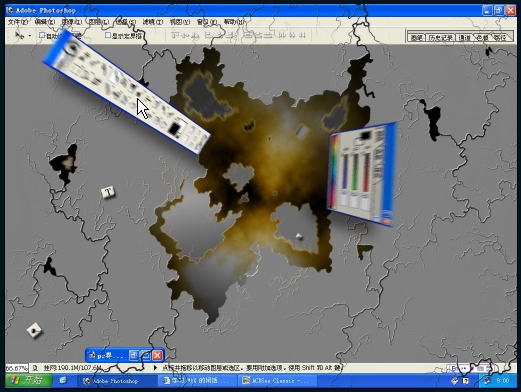Click the show desktop quick launch icon

(x=63, y=380)
